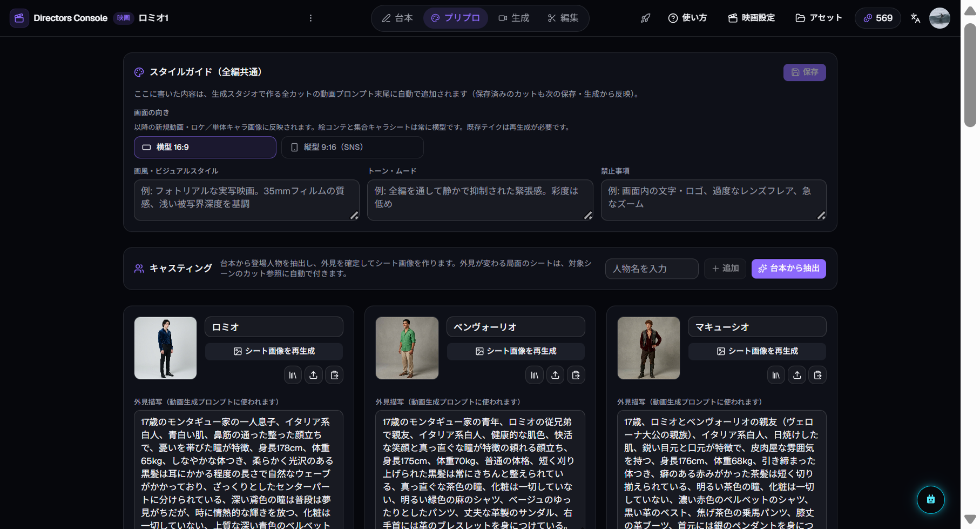Screen dimensions: 980x529
Task: Click the 人物名を入力 field
Action: (652, 269)
